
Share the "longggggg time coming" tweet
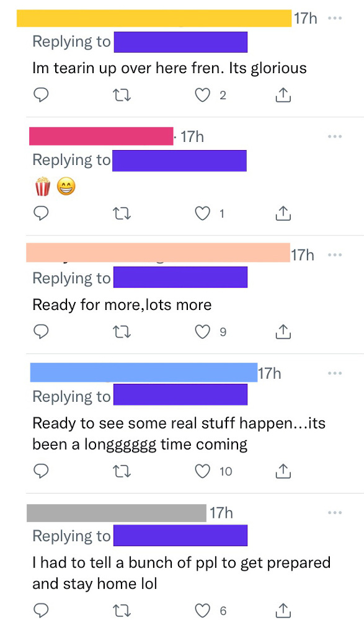pyautogui.click(x=283, y=471)
